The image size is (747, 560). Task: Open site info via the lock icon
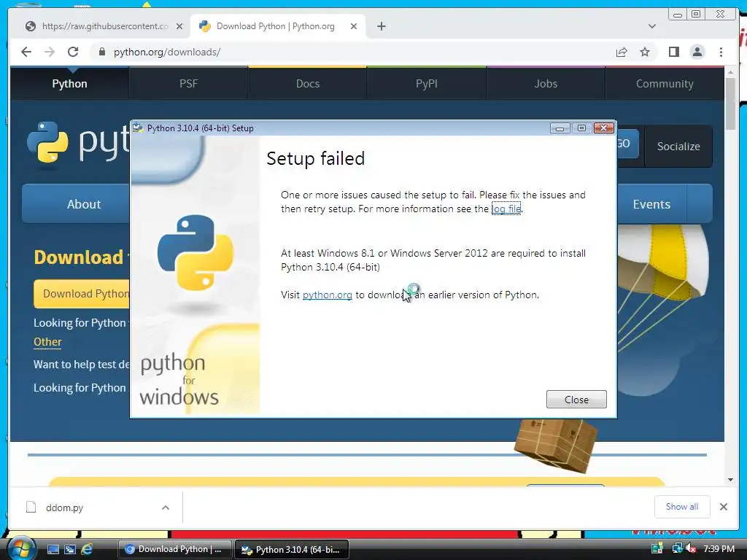coord(101,52)
